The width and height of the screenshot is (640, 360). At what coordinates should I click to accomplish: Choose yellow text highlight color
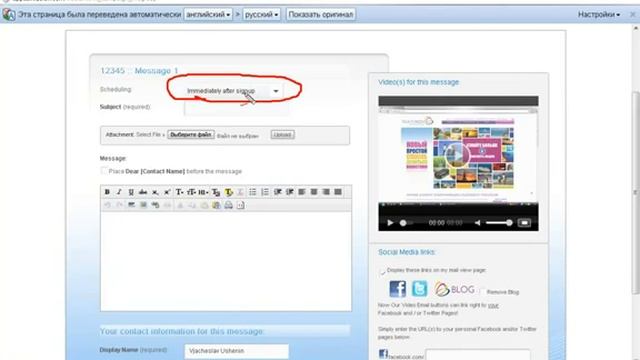(x=229, y=192)
